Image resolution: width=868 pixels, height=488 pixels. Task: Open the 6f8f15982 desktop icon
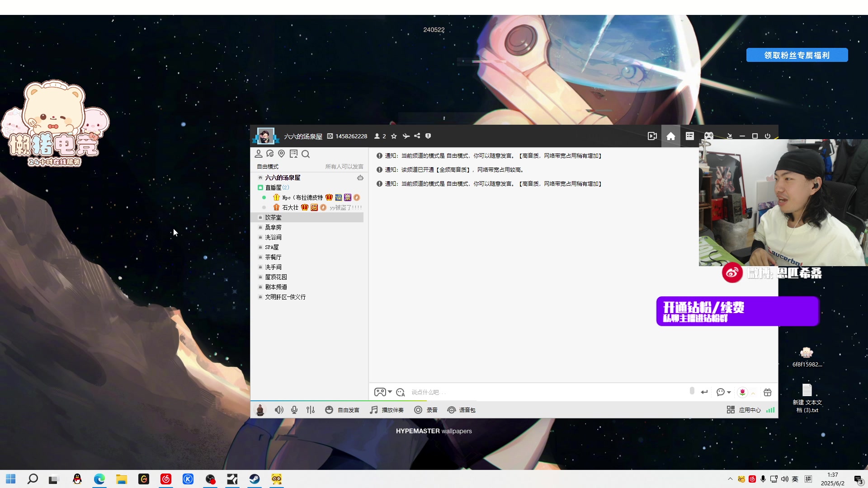807,357
